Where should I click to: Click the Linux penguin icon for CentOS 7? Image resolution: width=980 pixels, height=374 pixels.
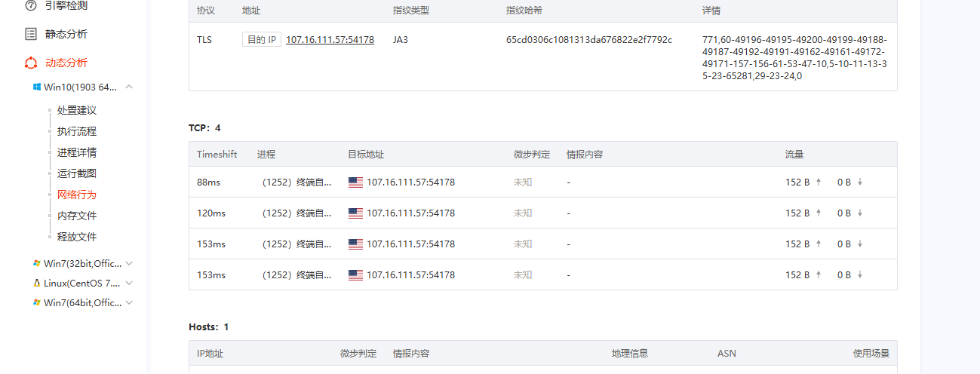click(x=36, y=283)
